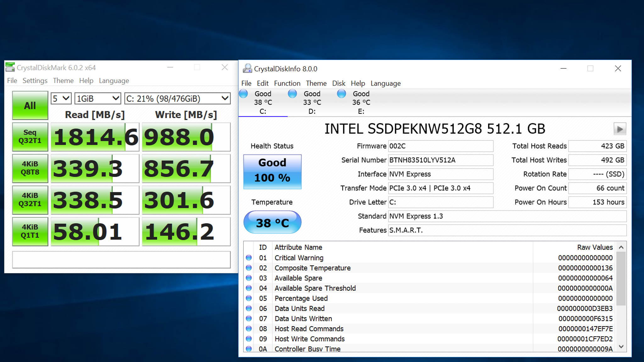Click status orb beside Host Write Commands

(x=249, y=339)
